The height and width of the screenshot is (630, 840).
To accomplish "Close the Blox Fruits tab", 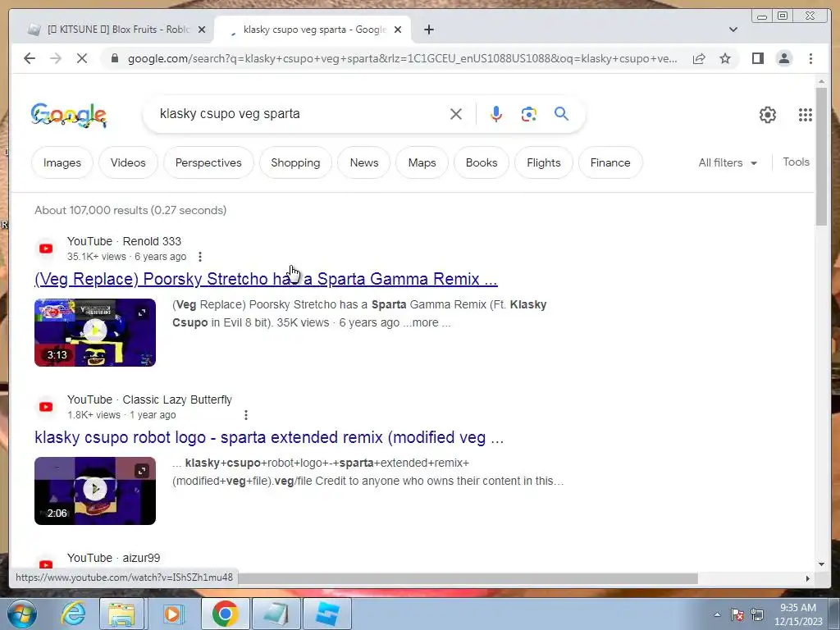I will 202,30.
